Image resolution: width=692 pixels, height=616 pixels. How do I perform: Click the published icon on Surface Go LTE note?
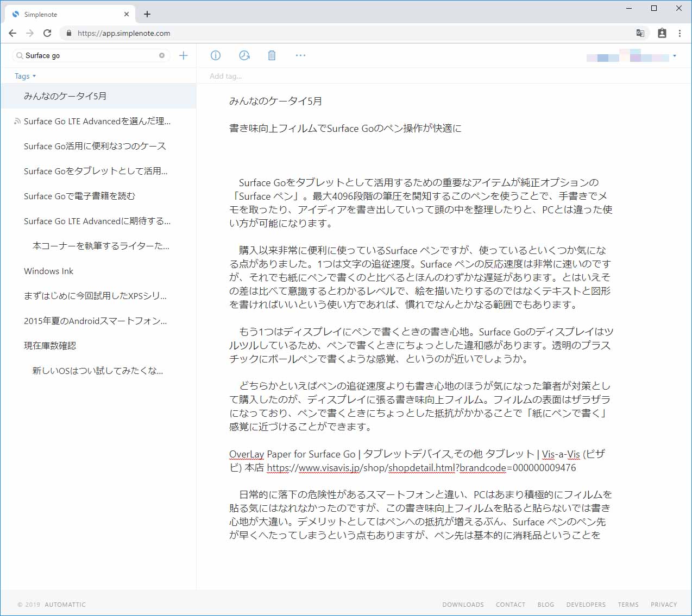[17, 121]
